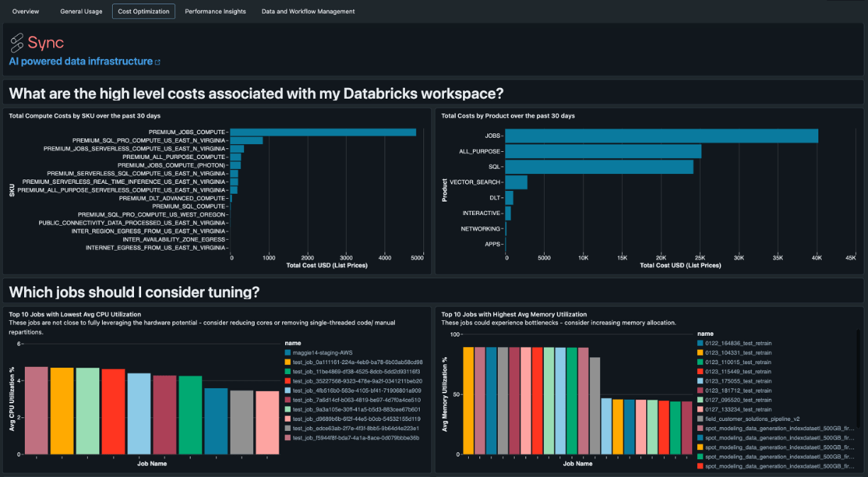
Task: Select the ALL_PURPOSE product cost bar
Action: click(603, 151)
